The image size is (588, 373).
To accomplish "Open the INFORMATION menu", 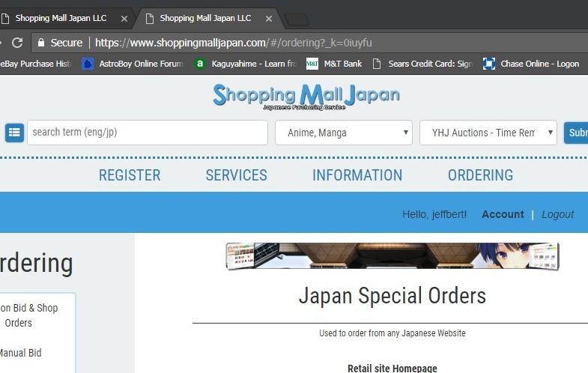I will (357, 175).
